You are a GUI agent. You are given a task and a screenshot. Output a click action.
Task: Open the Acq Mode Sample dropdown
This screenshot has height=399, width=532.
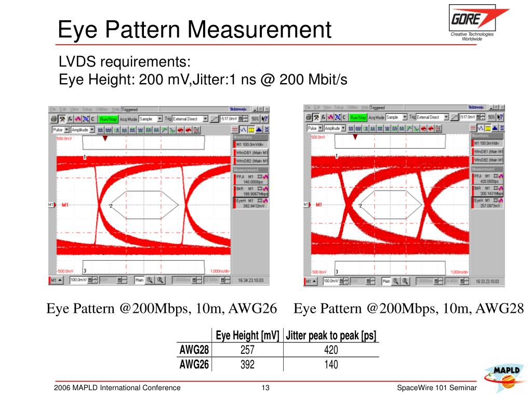click(x=159, y=119)
